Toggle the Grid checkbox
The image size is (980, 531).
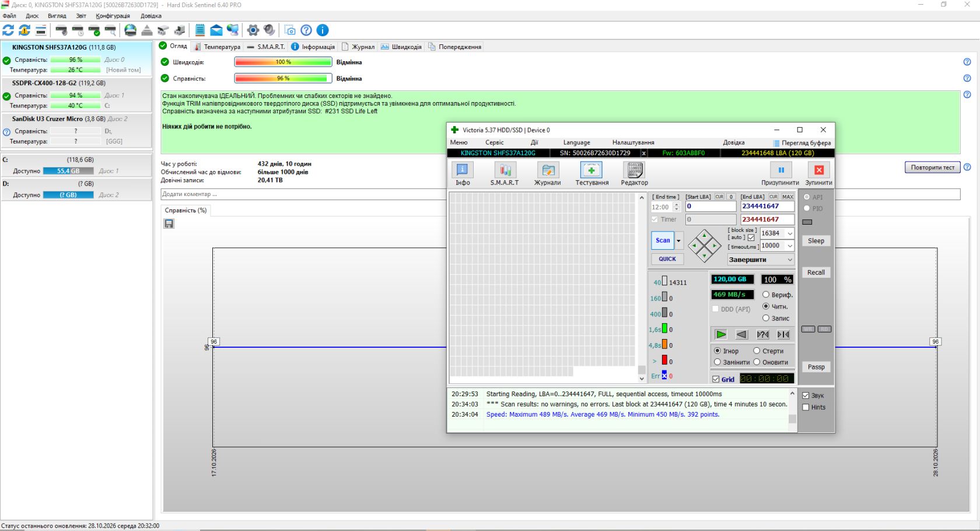click(x=716, y=379)
